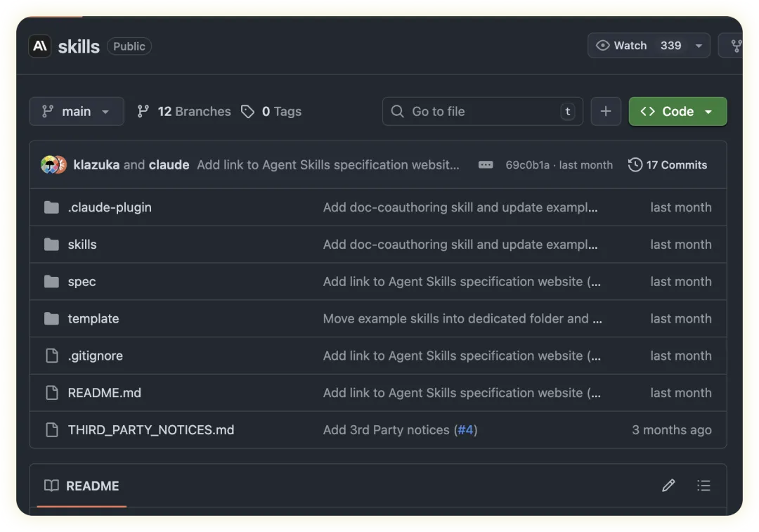This screenshot has height=532, width=759.
Task: Select the README tab
Action: [x=82, y=486]
